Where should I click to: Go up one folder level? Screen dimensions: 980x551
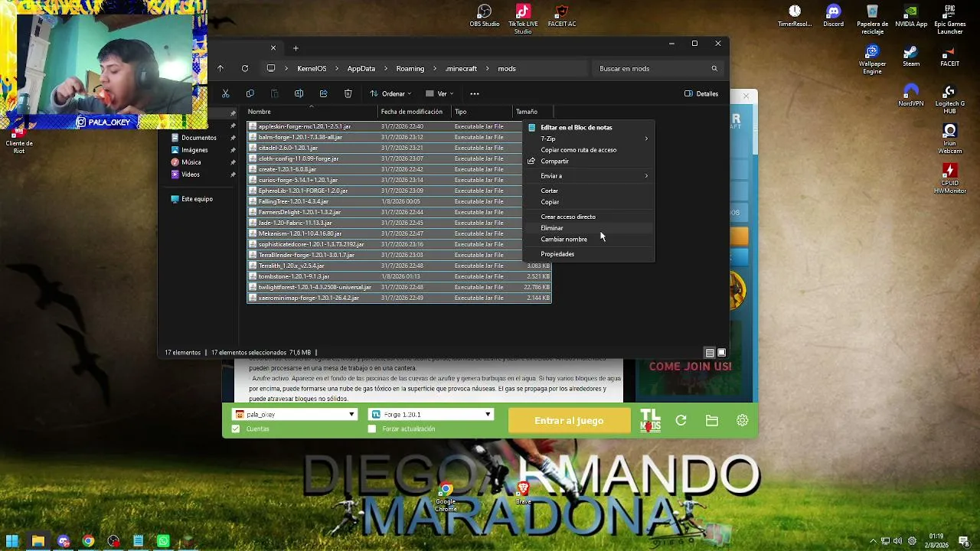pos(220,68)
